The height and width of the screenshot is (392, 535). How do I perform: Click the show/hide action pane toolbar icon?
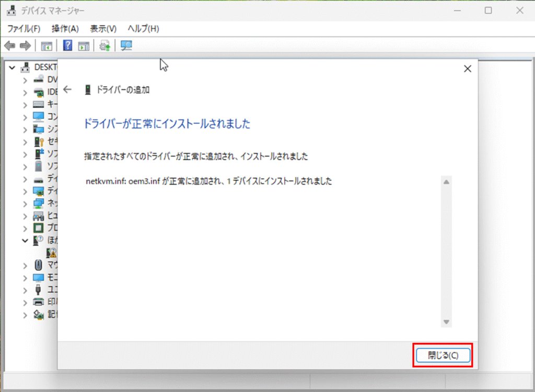point(84,46)
